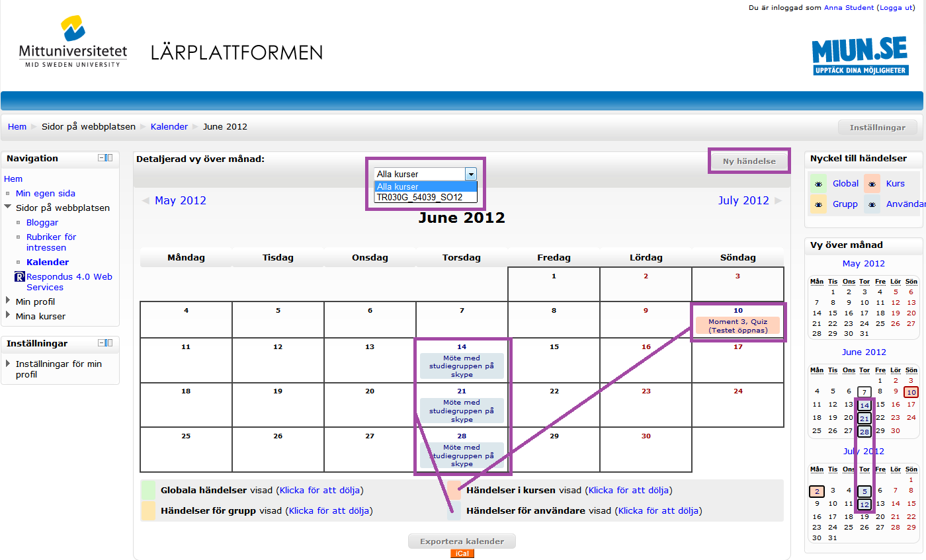
Task: Click the right arrow after July 2012
Action: (x=779, y=200)
